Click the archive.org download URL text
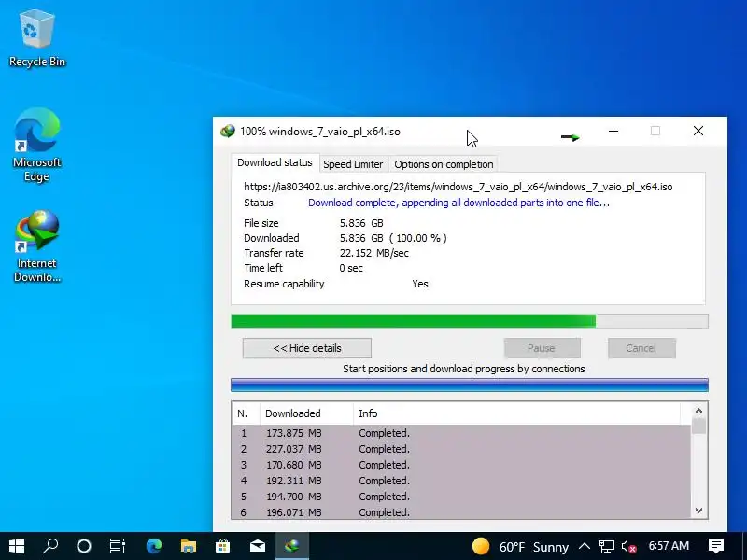Viewport: 747px width, 560px height. click(458, 187)
